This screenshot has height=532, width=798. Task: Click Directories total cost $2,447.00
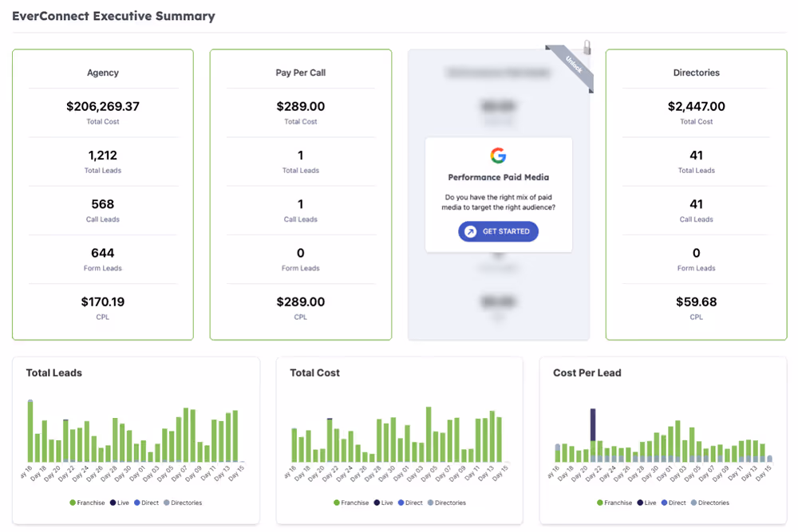(x=696, y=106)
